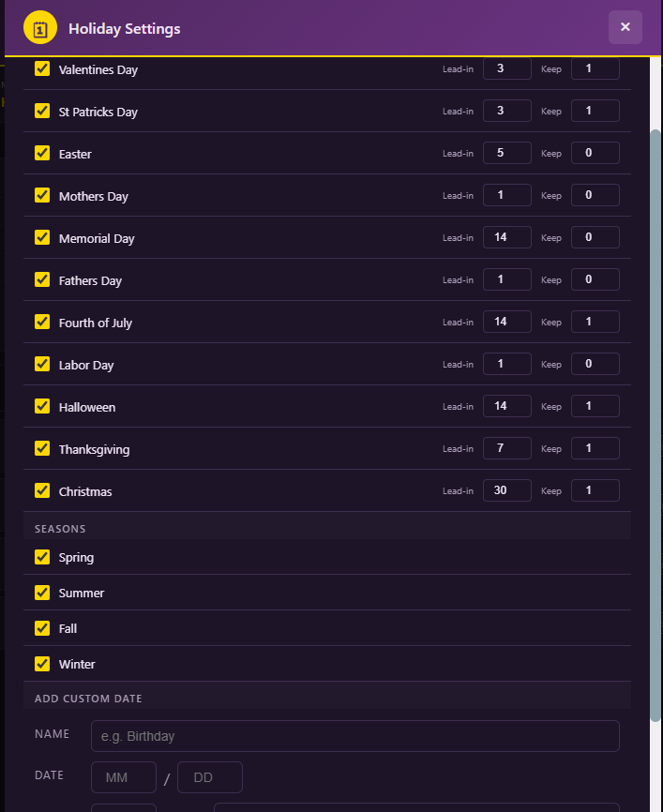Click the Christmas Lead-in field showing 30

point(507,490)
